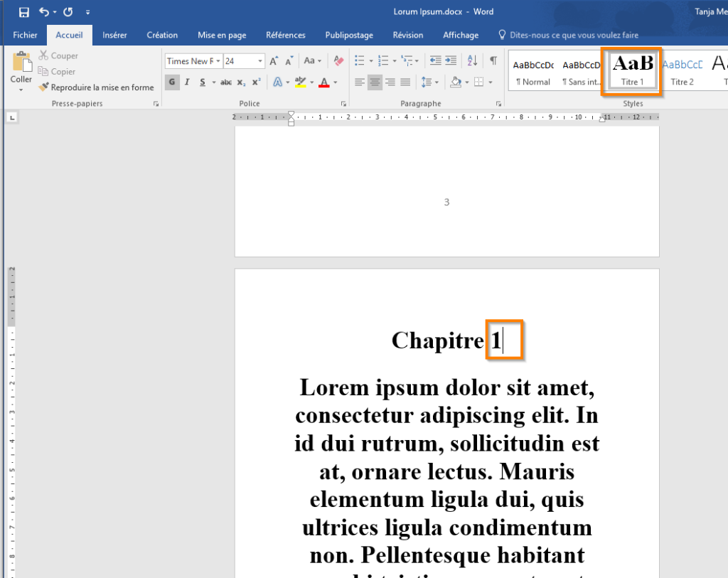This screenshot has height=578, width=728.
Task: Apply the subscript icon
Action: click(241, 82)
